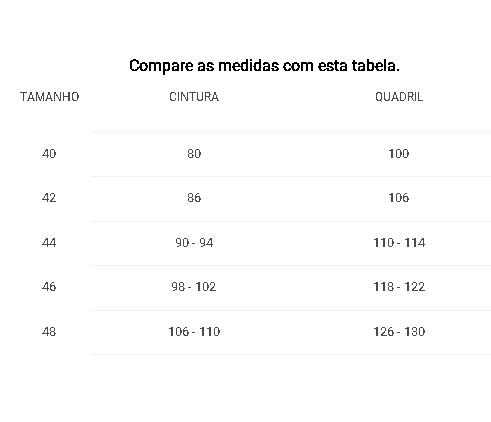Screen dimensions: 491x422
Task: Click the waist value 86
Action: (x=194, y=198)
